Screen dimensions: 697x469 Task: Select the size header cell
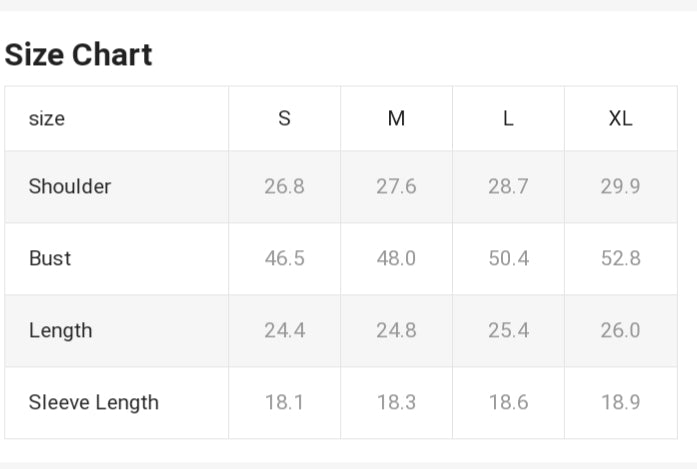pos(47,118)
